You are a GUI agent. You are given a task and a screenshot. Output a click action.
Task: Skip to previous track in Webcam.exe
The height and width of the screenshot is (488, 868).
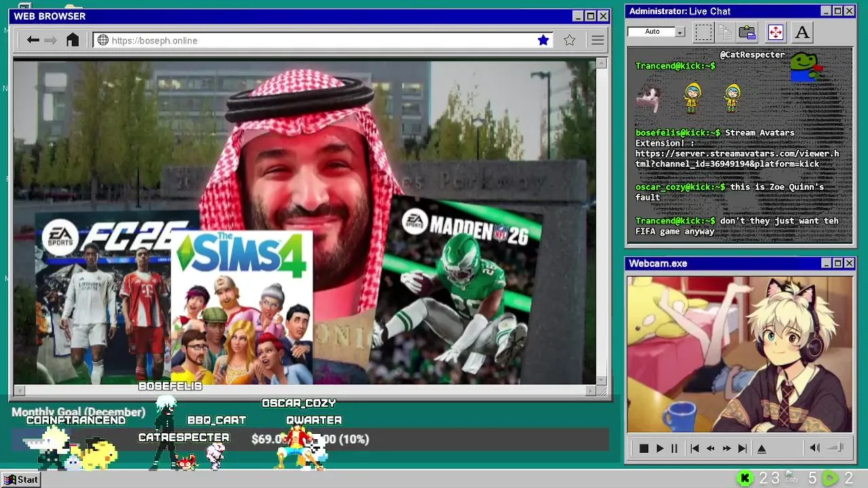click(694, 448)
